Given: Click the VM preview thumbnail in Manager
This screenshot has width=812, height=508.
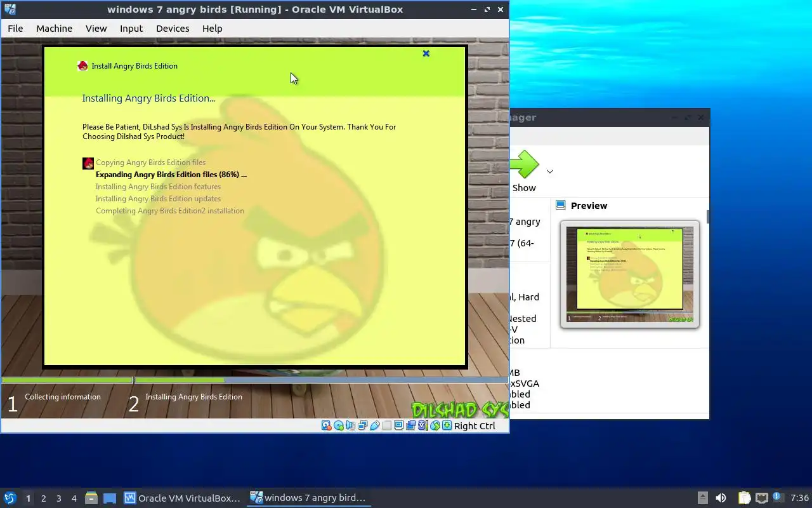Looking at the screenshot, I should pos(629,274).
